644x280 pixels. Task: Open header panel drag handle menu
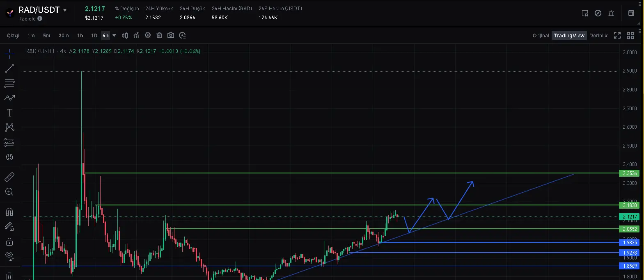coord(640,4)
